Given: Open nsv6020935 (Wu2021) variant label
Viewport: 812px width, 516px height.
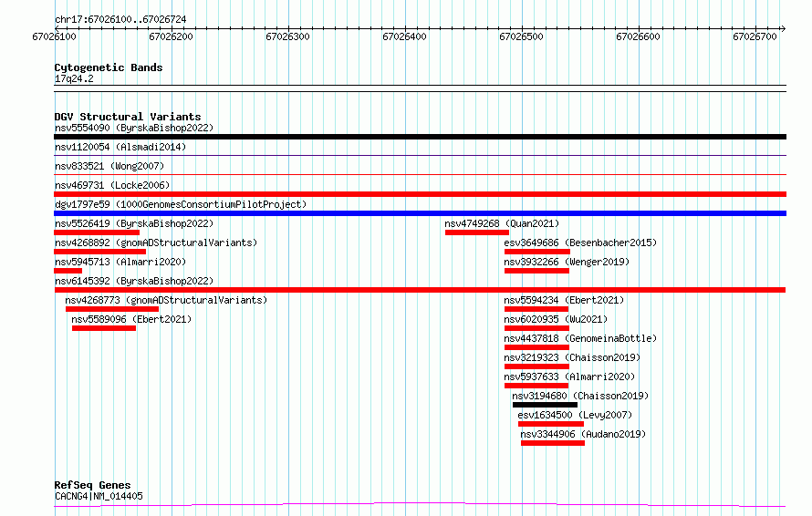Looking at the screenshot, I should click(x=556, y=319).
